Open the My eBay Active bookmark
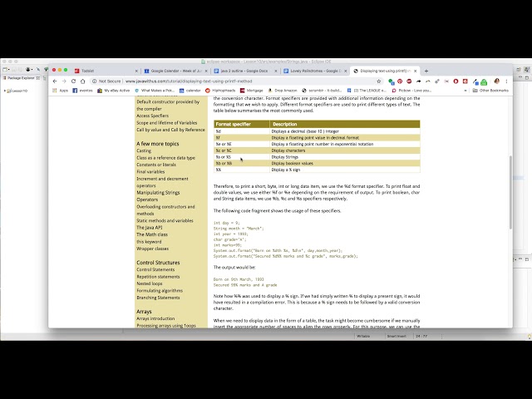Viewport: 532px width, 399px height. coord(113,91)
